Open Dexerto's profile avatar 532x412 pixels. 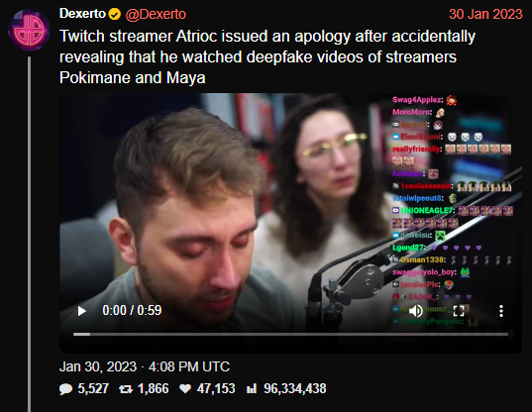(x=29, y=30)
